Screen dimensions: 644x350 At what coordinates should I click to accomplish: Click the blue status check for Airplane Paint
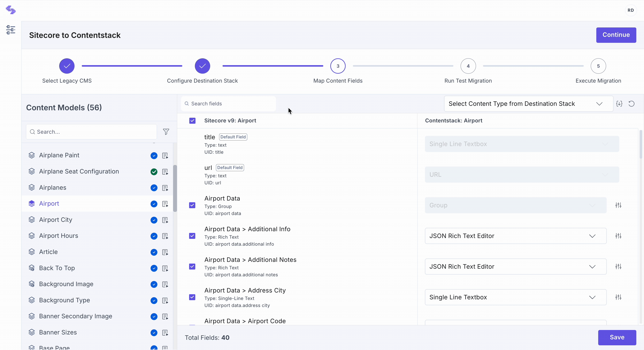coord(154,156)
